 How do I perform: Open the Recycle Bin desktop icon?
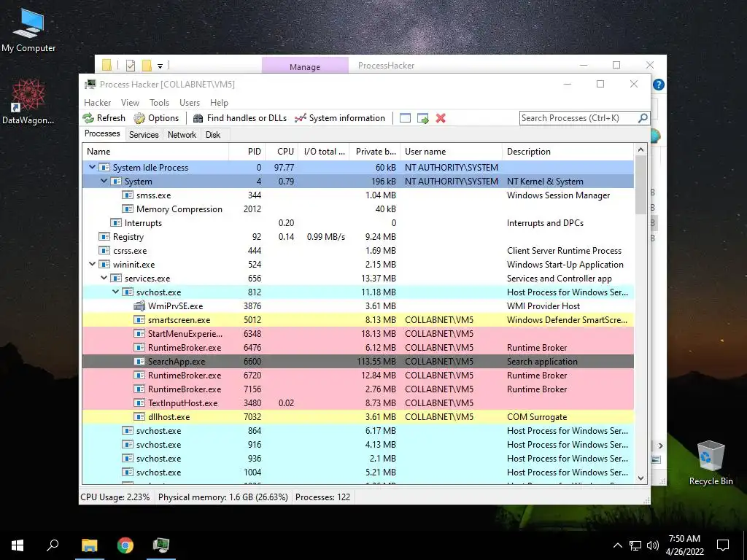(x=711, y=463)
